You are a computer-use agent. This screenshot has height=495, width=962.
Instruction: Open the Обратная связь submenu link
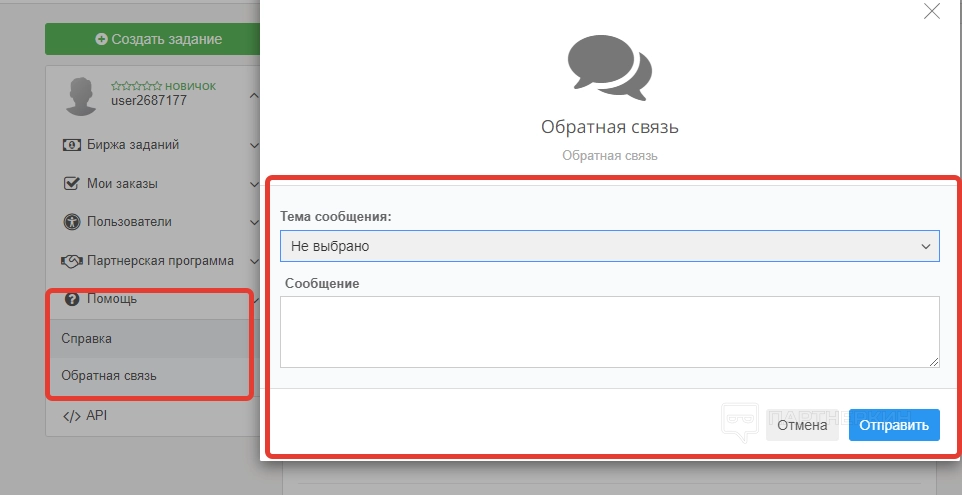[109, 375]
